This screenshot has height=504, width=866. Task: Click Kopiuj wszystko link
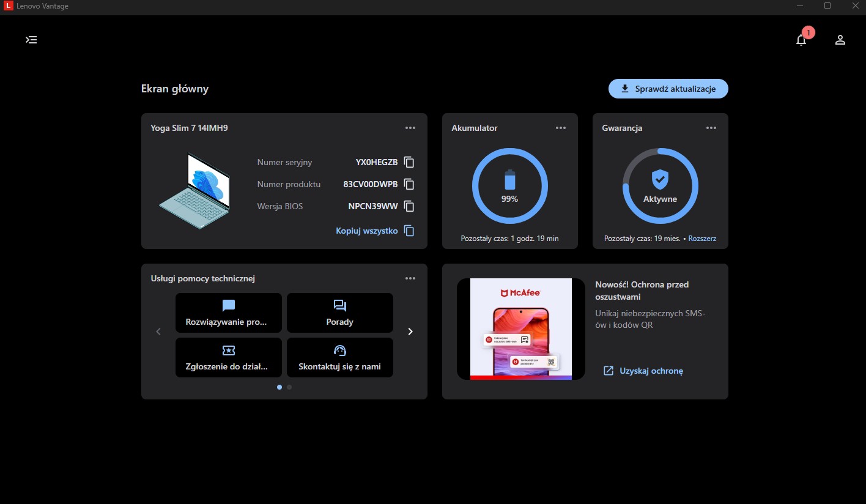pos(367,231)
